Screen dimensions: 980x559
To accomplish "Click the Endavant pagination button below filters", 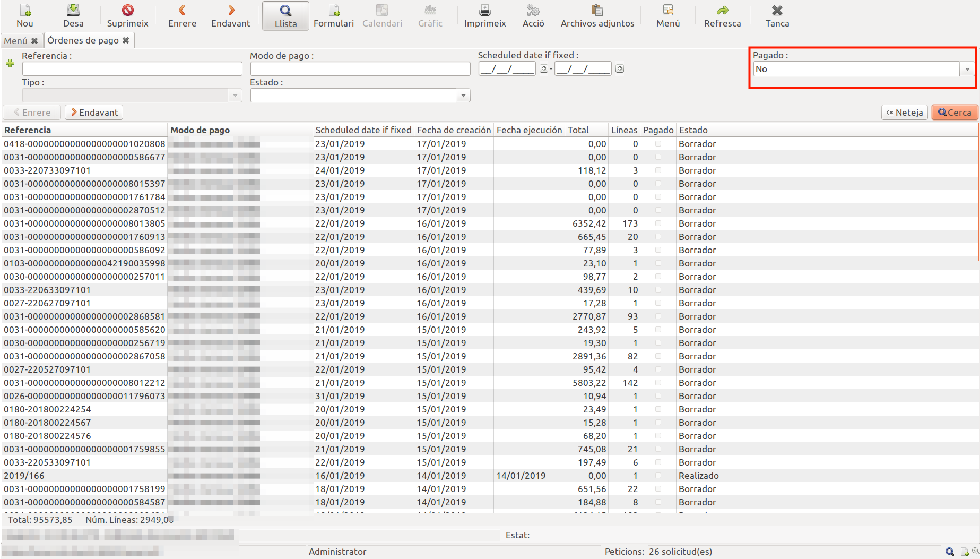I will click(94, 113).
